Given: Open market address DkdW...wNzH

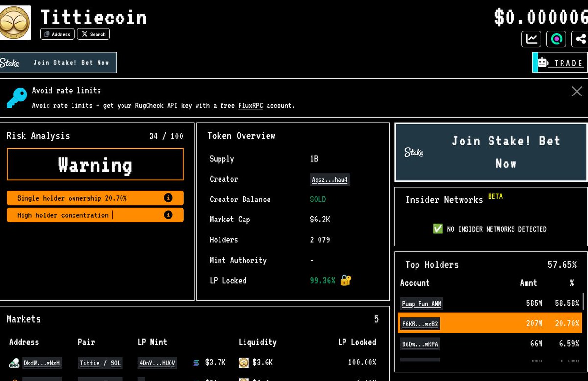Looking at the screenshot, I should tap(42, 363).
